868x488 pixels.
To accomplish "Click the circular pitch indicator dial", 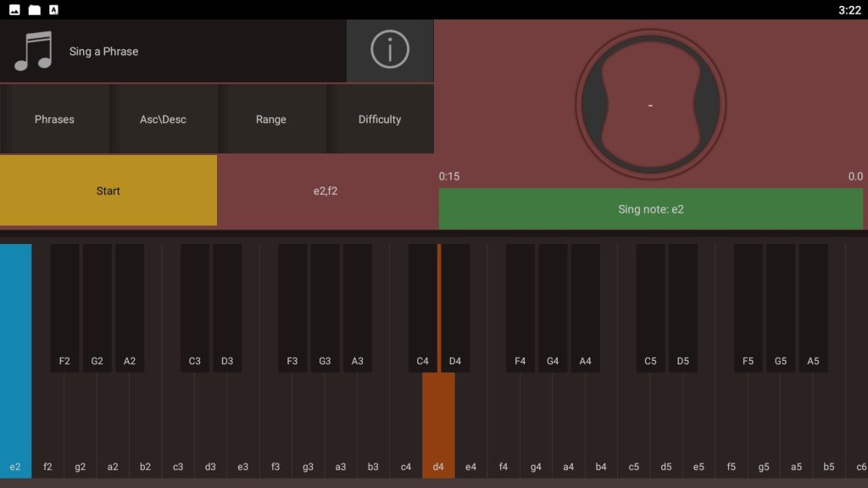I will (x=650, y=104).
